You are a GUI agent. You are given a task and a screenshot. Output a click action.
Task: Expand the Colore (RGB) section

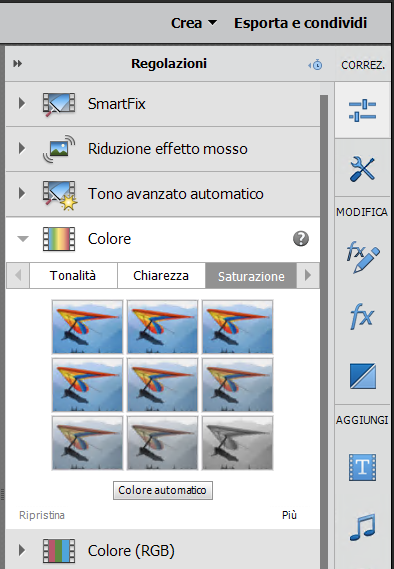click(22, 550)
